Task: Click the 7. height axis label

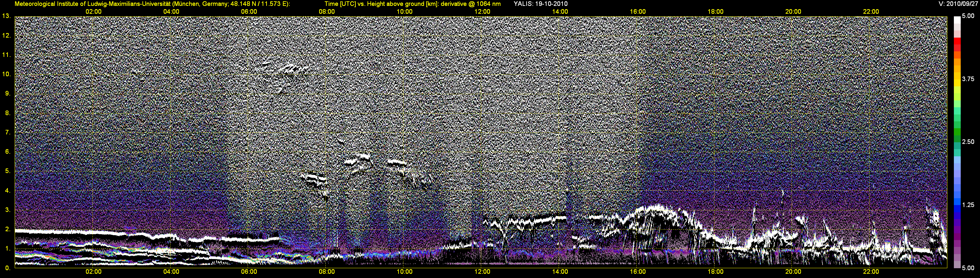Action: click(8, 132)
